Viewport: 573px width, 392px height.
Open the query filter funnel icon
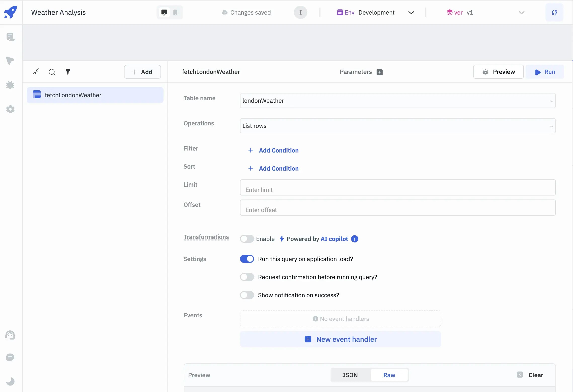[x=68, y=72]
